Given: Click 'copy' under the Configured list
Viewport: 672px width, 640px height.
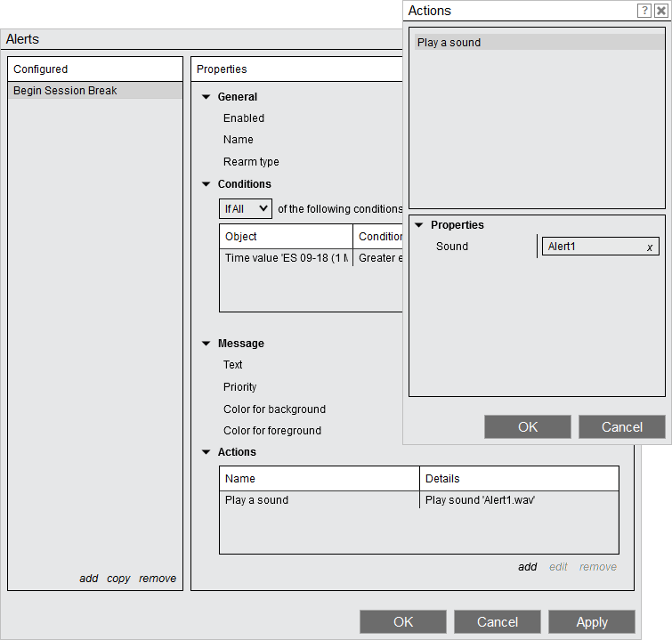Looking at the screenshot, I should 118,579.
